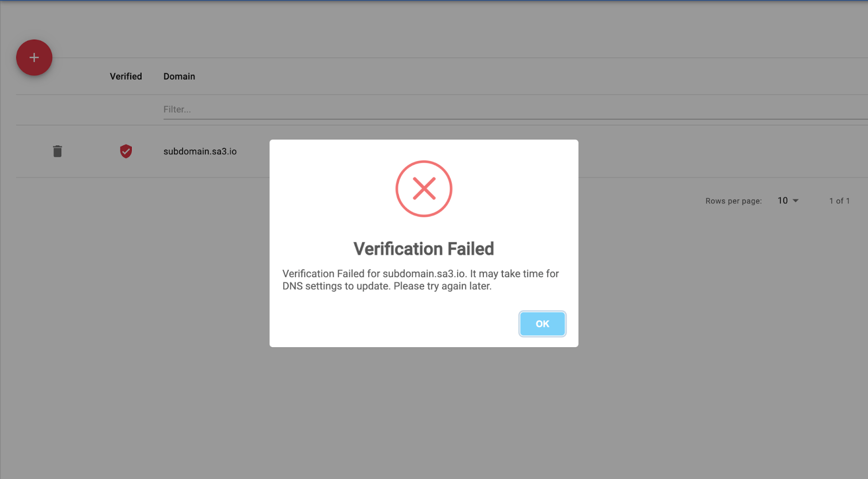The height and width of the screenshot is (479, 868).
Task: Click subdomain.sa3.io mentioned in dialog message
Action: click(x=424, y=274)
